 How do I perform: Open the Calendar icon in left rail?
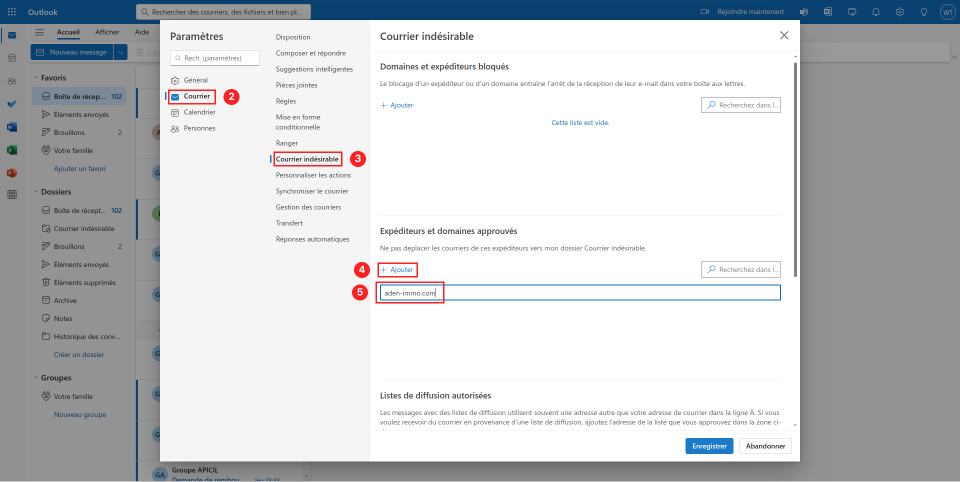12,58
